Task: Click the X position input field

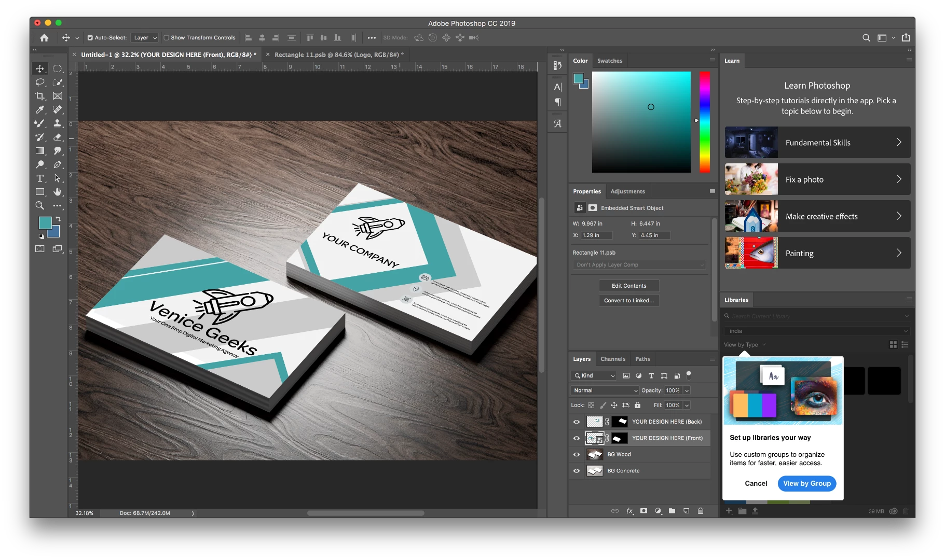Action: click(596, 235)
